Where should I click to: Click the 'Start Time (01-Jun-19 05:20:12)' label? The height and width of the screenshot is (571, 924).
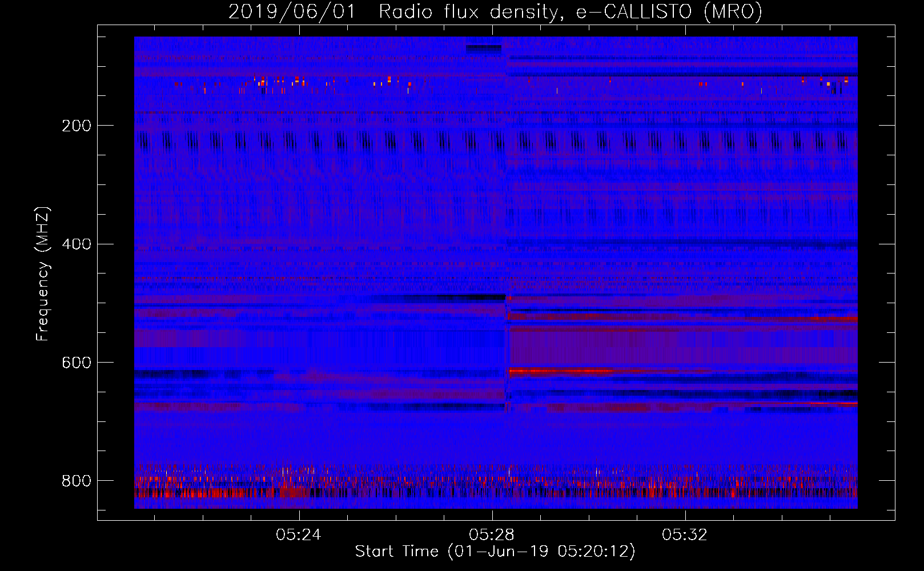[495, 552]
